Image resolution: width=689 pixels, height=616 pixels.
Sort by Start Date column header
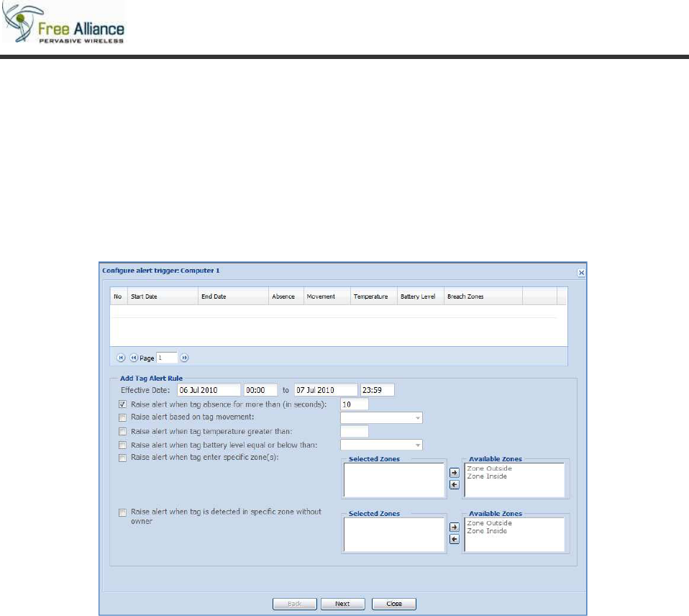(x=163, y=296)
